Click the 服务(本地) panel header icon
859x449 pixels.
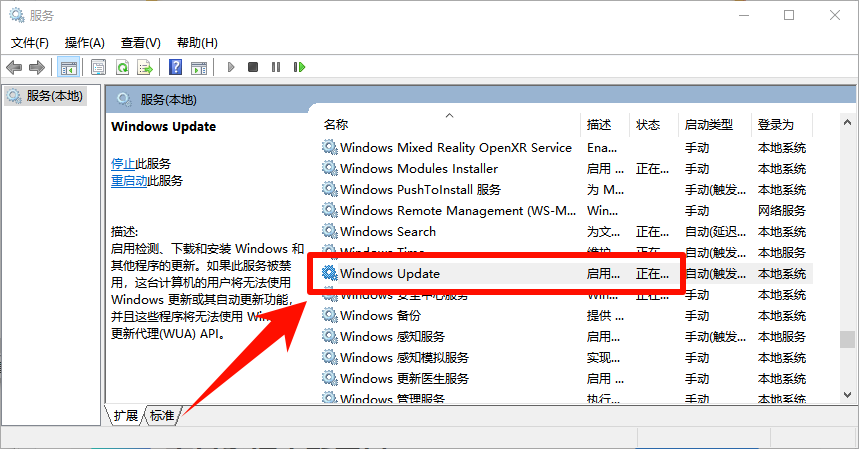click(x=124, y=99)
